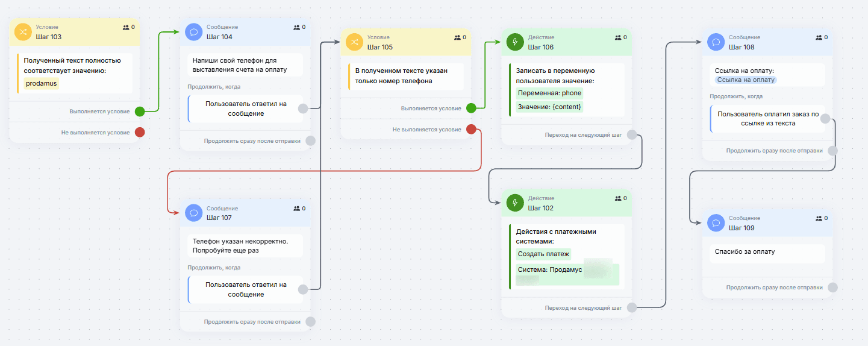Click the action lightning icon of Шаг 106

click(x=515, y=42)
